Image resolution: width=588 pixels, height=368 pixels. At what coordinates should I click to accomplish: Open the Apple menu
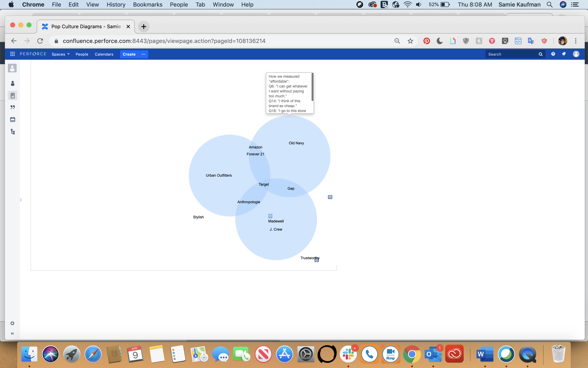pyautogui.click(x=11, y=4)
